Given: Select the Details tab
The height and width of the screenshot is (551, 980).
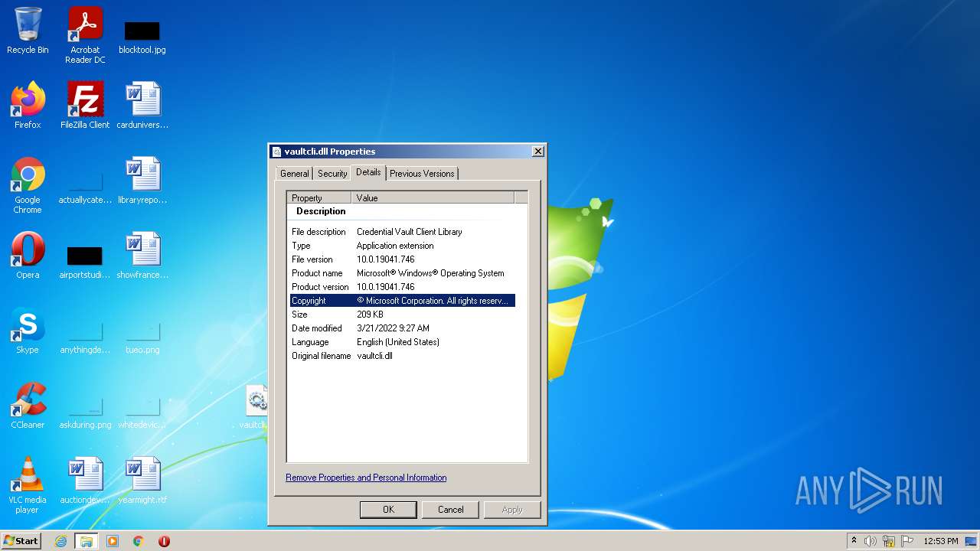Looking at the screenshot, I should [x=368, y=172].
